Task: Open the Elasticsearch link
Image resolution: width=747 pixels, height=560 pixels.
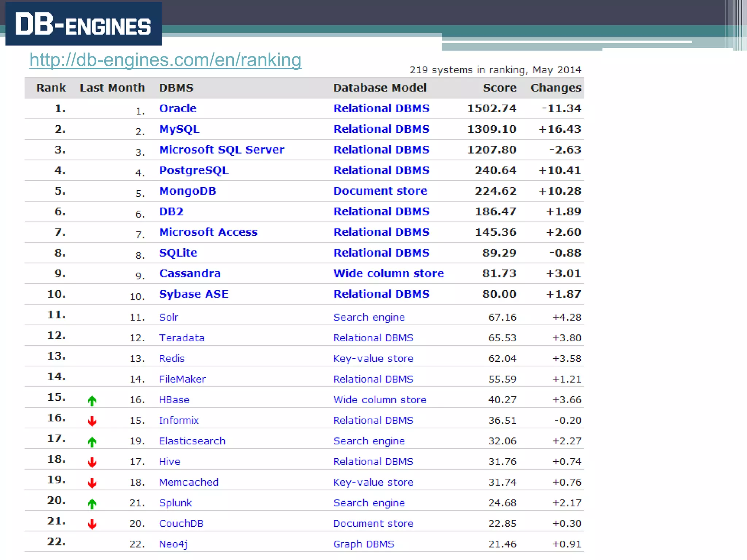Action: tap(192, 441)
